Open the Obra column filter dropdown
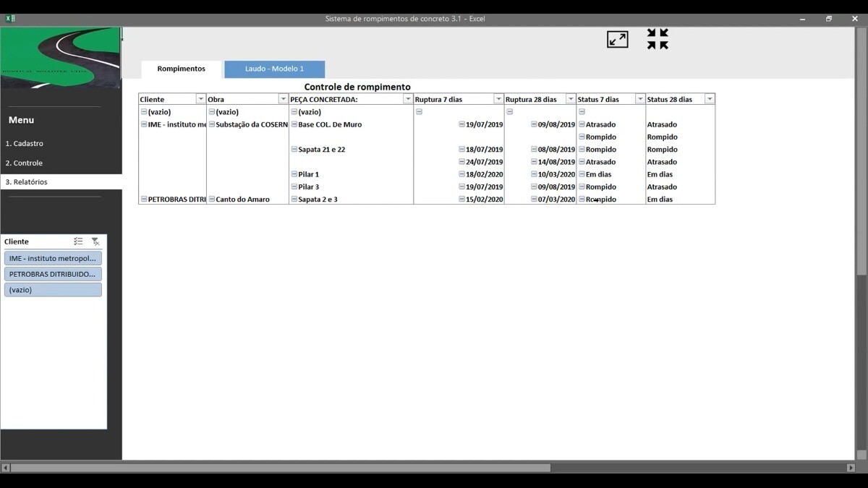The height and width of the screenshot is (488, 868). [283, 99]
